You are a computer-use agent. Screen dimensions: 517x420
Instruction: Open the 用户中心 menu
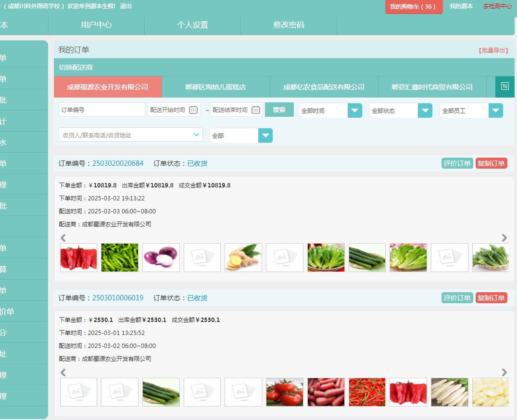97,25
